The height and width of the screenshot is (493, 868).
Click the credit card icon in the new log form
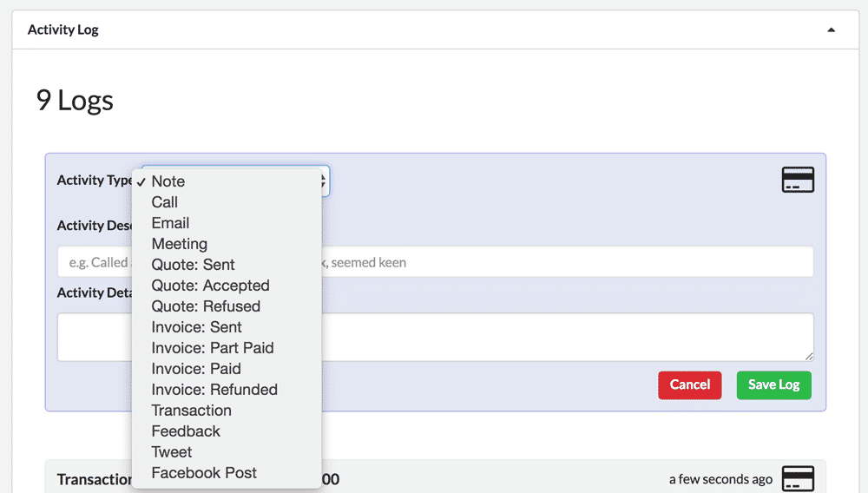click(x=798, y=180)
